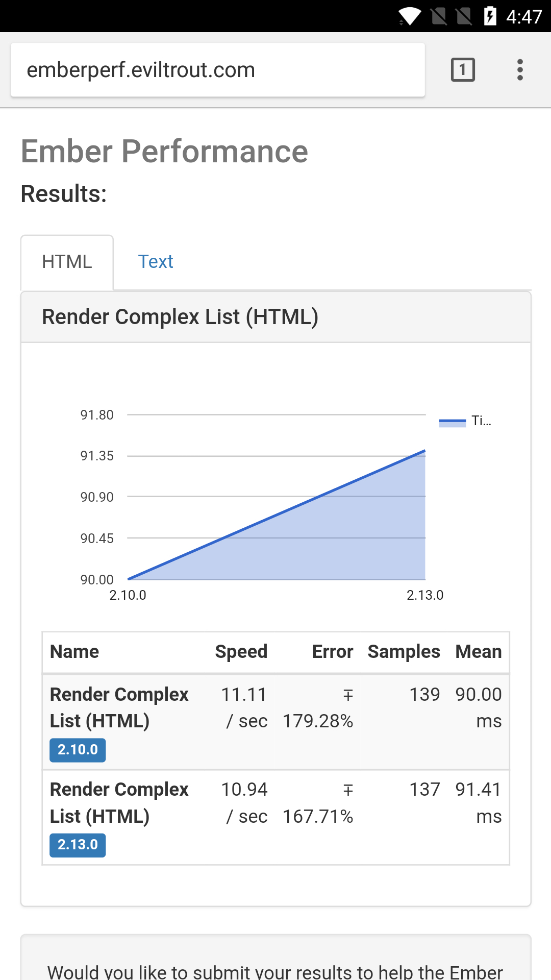Click the Error column header

(332, 652)
